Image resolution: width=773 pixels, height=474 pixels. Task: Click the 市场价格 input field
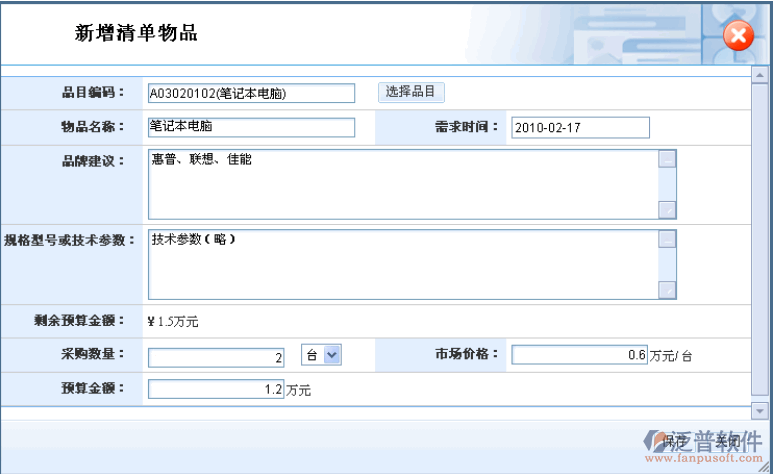point(579,355)
